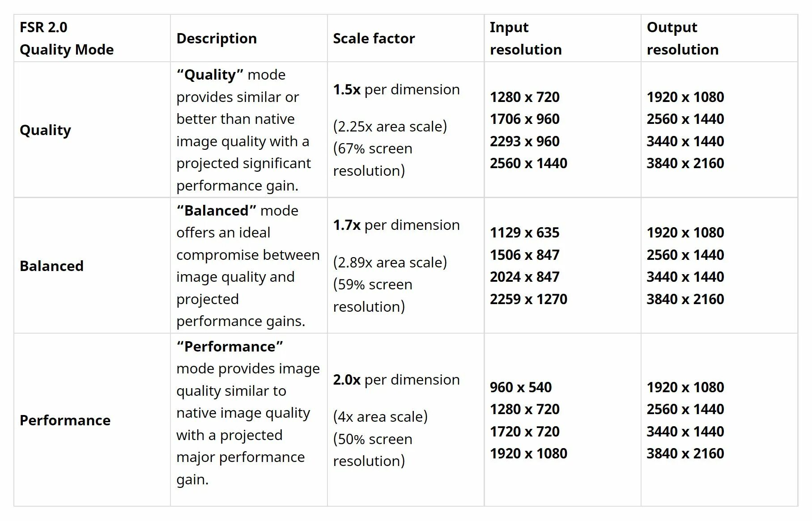The width and height of the screenshot is (812, 521).
Task: Click the 1.5x per dimension text
Action: pyautogui.click(x=396, y=89)
